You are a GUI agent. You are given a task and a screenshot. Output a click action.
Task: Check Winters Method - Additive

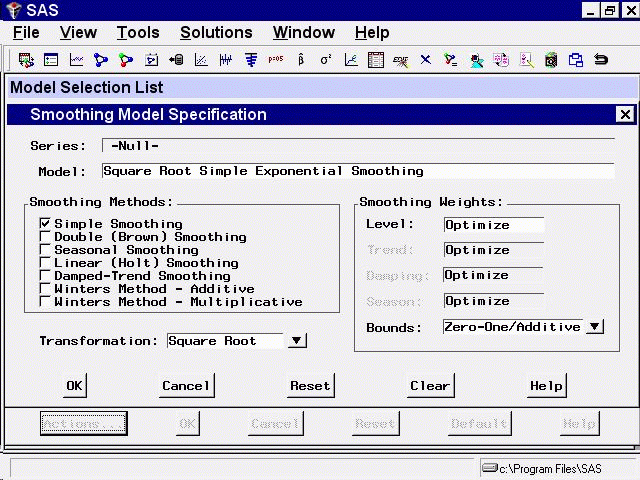45,288
